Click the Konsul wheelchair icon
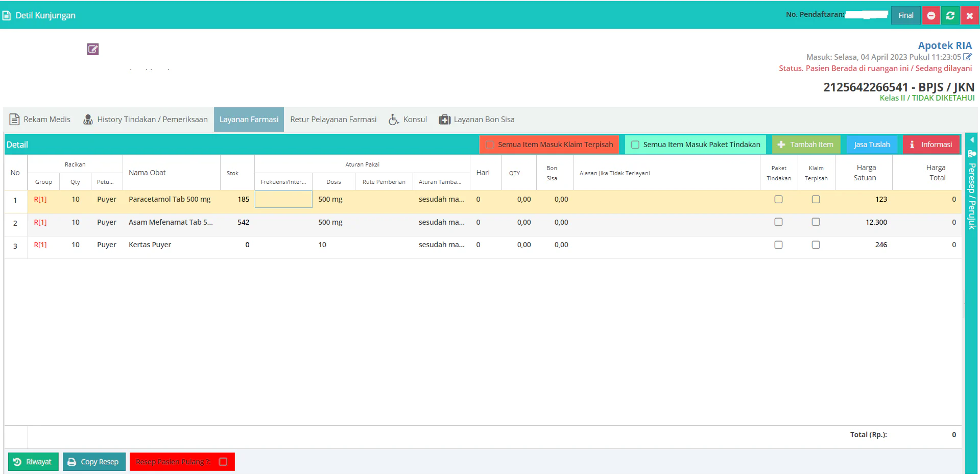Image resolution: width=980 pixels, height=475 pixels. (394, 120)
